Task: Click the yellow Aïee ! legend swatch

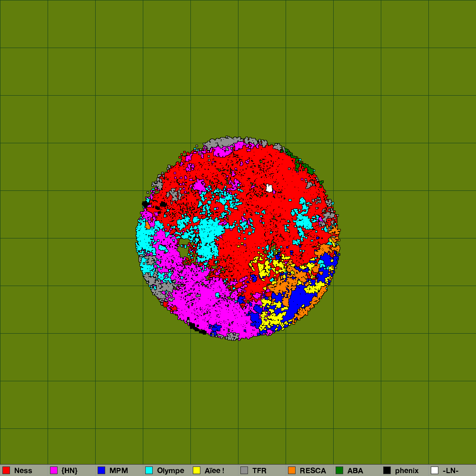Action: [x=197, y=470]
